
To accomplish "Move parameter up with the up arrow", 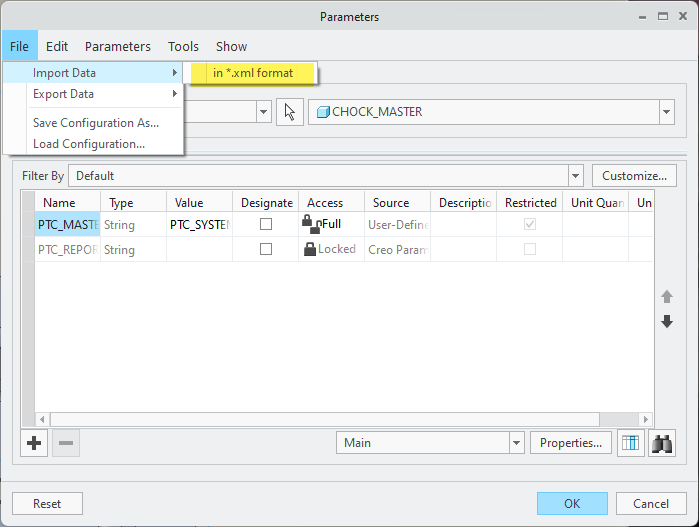I will [667, 297].
